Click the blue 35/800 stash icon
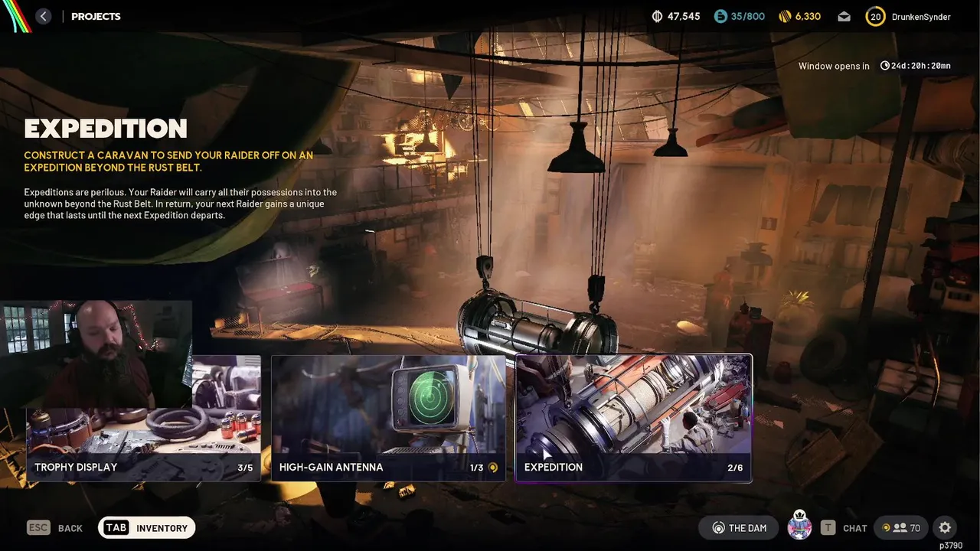The width and height of the screenshot is (980, 551). (x=720, y=16)
